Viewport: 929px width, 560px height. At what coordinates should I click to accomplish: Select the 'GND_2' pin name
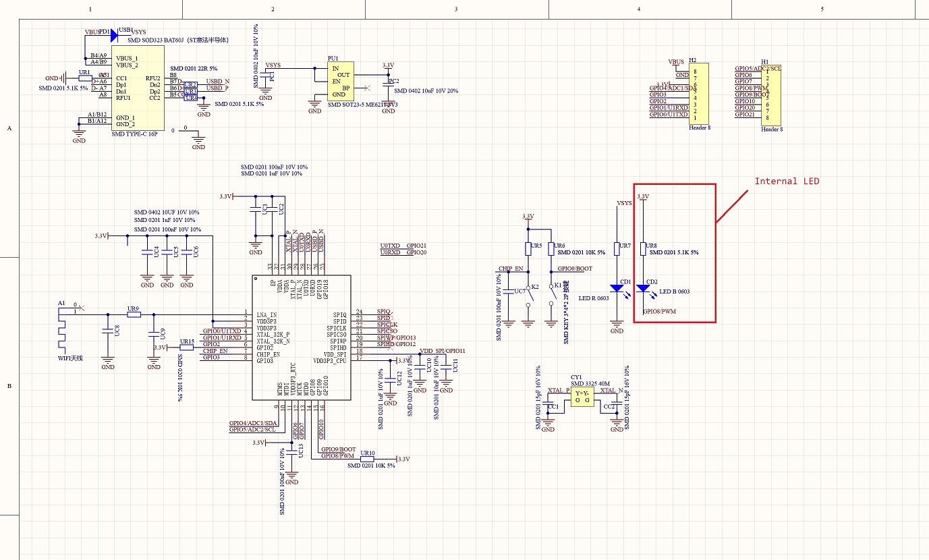tap(125, 124)
